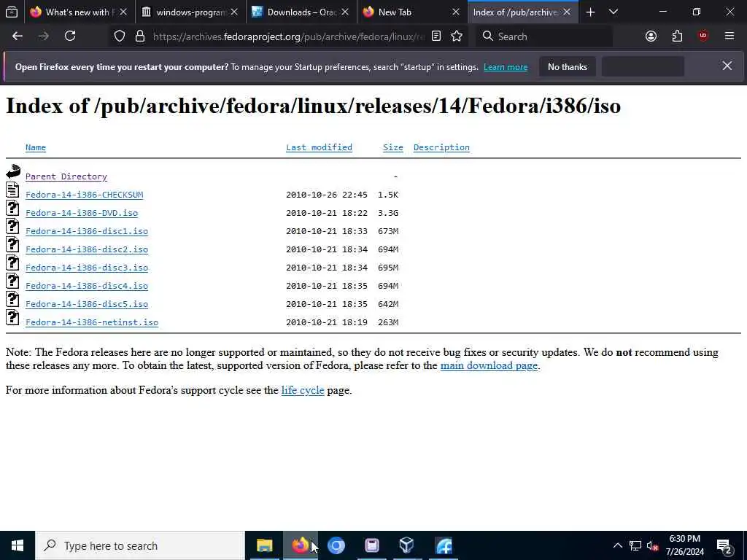Open the Windows Start menu
The width and height of the screenshot is (747, 560).
[x=18, y=545]
